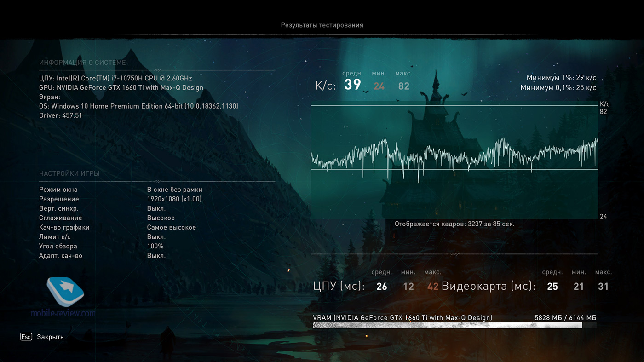
Task: Click the graph top axis value 82
Action: tap(604, 112)
